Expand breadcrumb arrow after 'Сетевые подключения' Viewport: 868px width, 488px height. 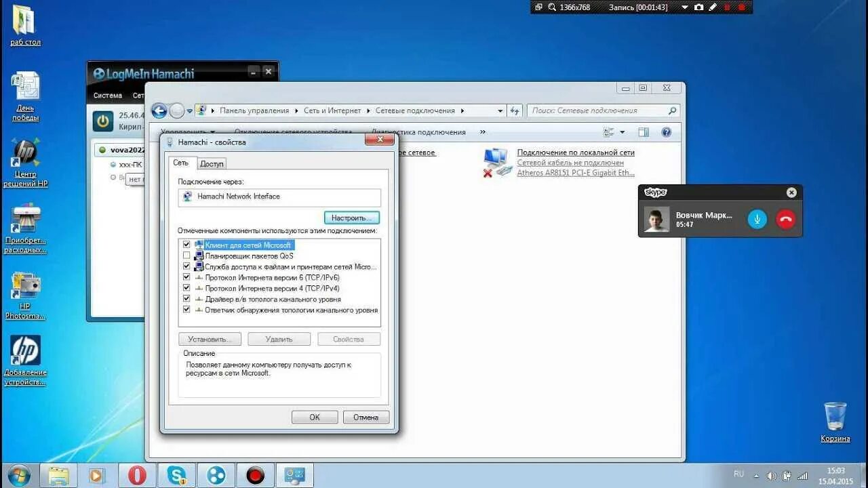[x=462, y=110]
